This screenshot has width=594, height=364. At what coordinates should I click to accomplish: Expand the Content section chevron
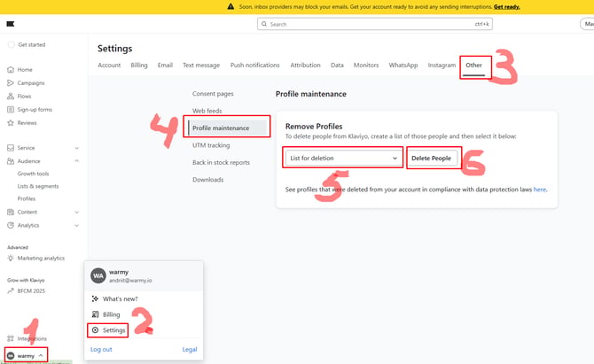point(77,213)
